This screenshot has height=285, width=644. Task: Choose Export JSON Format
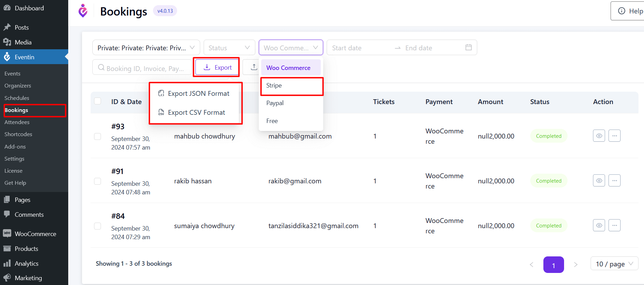pos(194,93)
